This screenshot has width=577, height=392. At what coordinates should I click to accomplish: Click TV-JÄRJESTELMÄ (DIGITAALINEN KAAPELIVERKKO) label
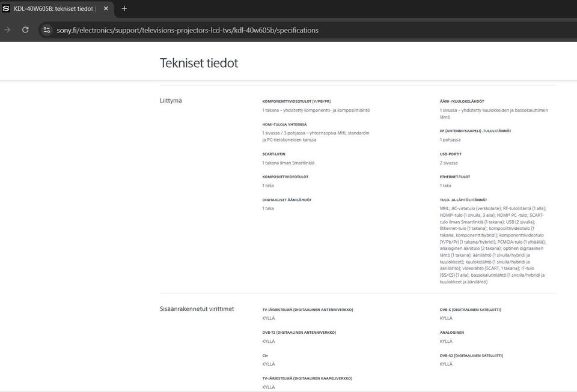coord(307,378)
